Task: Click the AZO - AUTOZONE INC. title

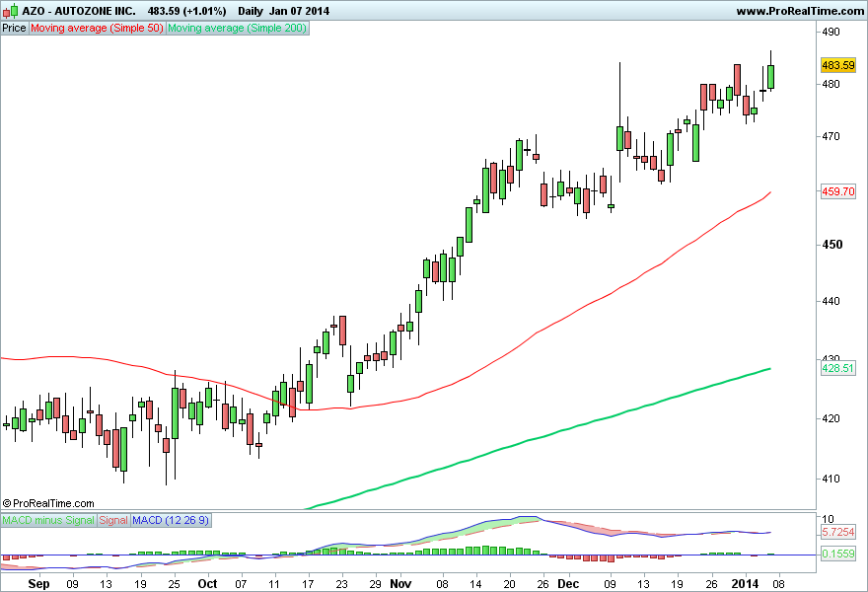Action: pos(79,11)
